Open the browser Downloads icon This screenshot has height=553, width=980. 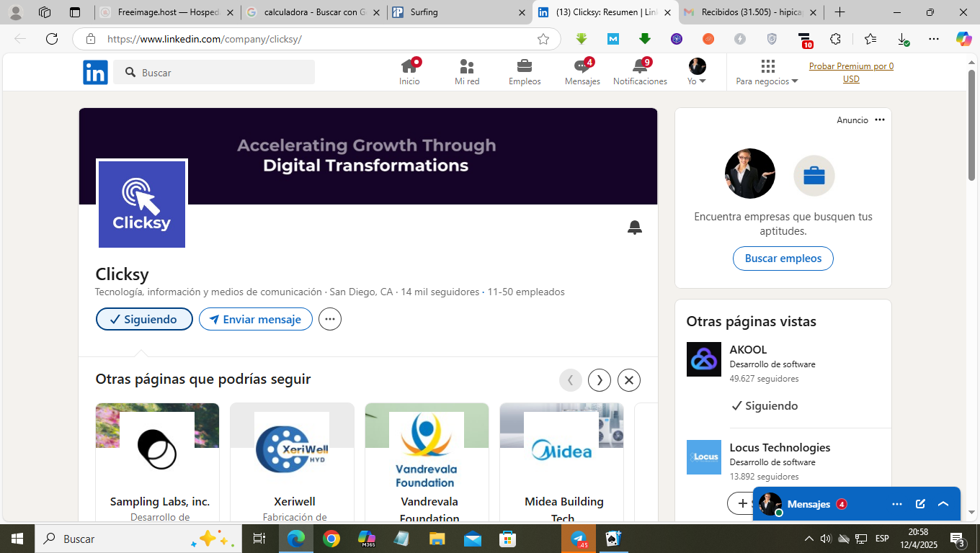[x=902, y=39]
